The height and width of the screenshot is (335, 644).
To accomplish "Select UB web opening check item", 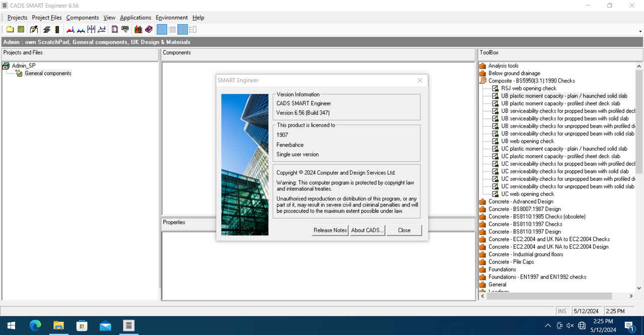I will pos(527,141).
